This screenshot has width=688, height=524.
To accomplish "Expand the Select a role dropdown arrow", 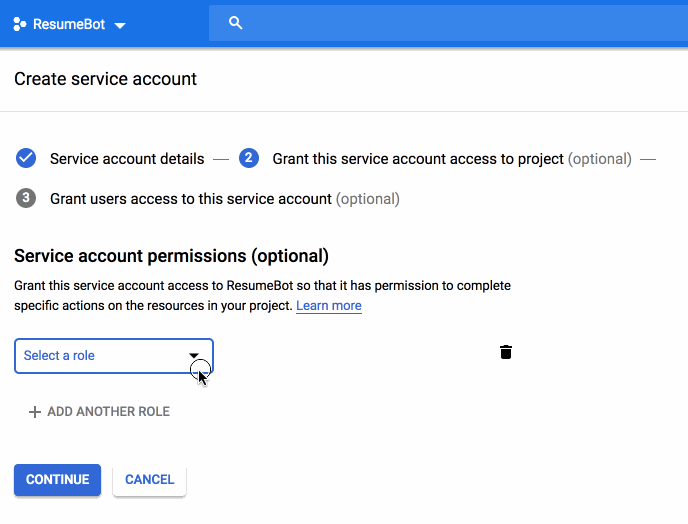I will (x=194, y=355).
